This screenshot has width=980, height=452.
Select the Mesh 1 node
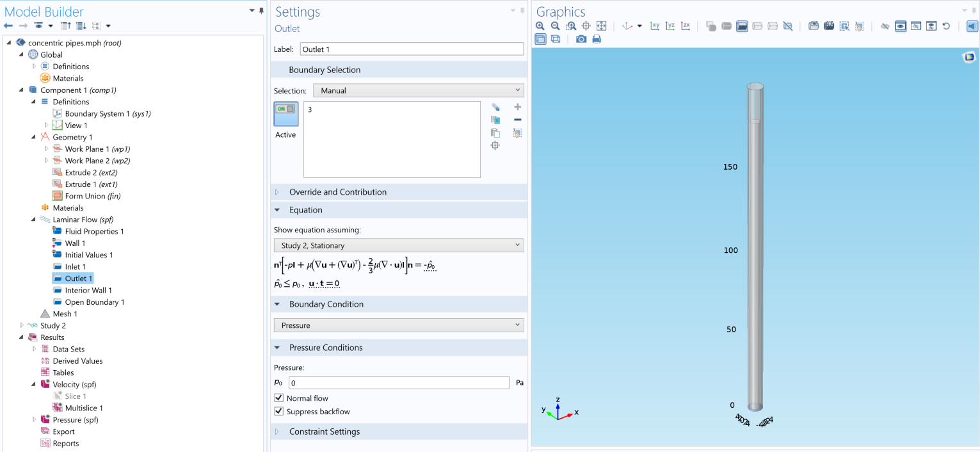[65, 314]
